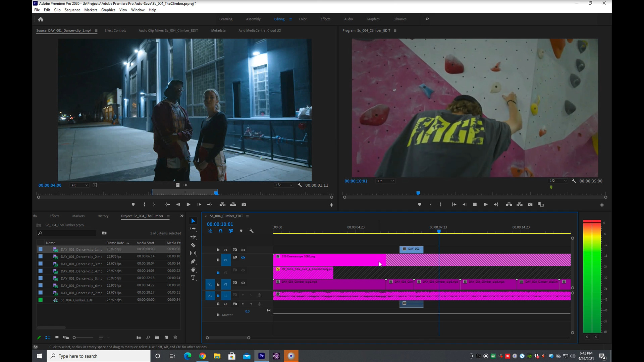Toggle Linked Selection in timeline
The width and height of the screenshot is (644, 362).
[x=231, y=231]
